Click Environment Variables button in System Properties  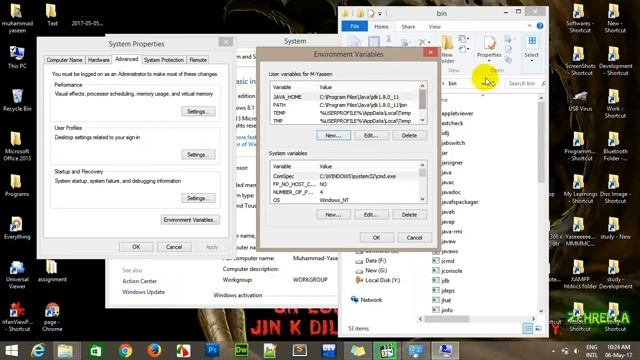(x=190, y=220)
